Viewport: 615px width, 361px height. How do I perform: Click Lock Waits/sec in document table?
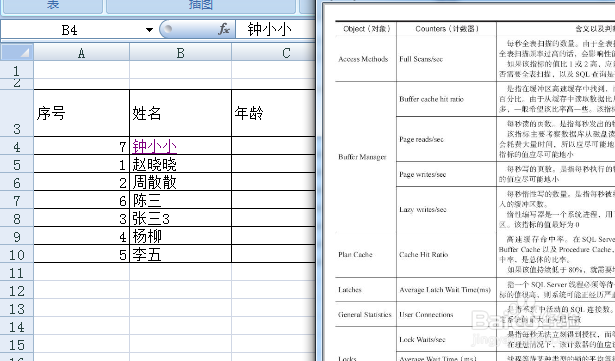[x=422, y=339]
